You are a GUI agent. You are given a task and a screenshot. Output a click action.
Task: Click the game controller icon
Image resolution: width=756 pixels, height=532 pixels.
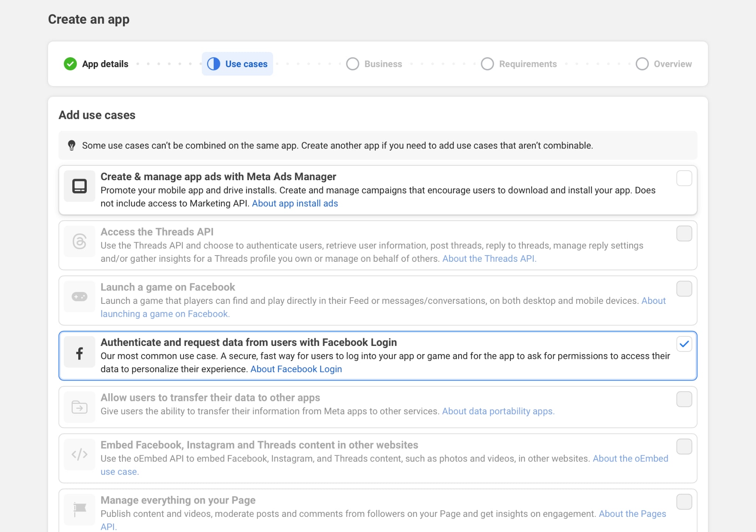[79, 296]
